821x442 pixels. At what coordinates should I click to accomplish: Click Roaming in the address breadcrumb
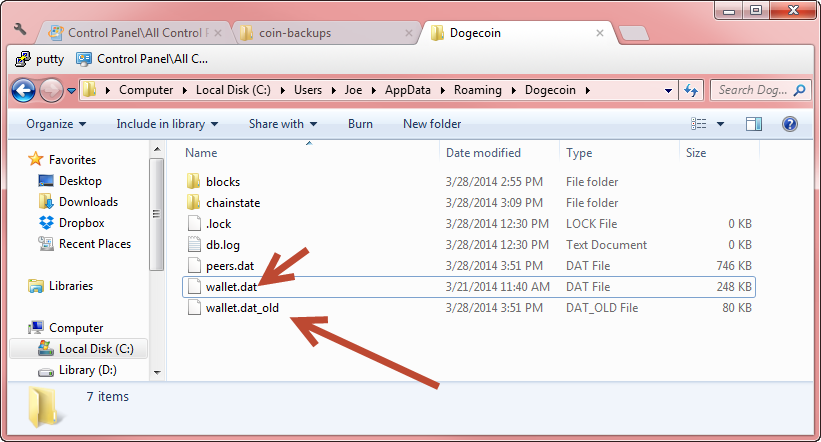(478, 90)
